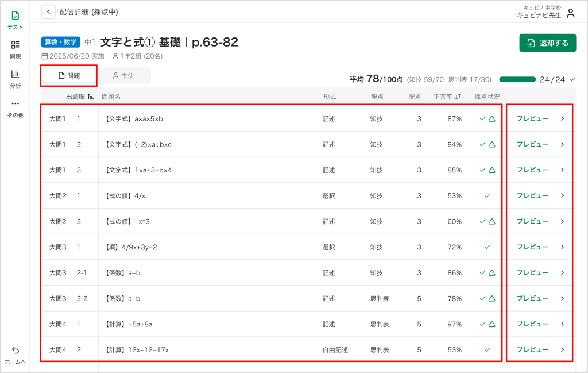Expand chevron for 大問3 2-2 row
588x373 pixels.
[x=563, y=298]
